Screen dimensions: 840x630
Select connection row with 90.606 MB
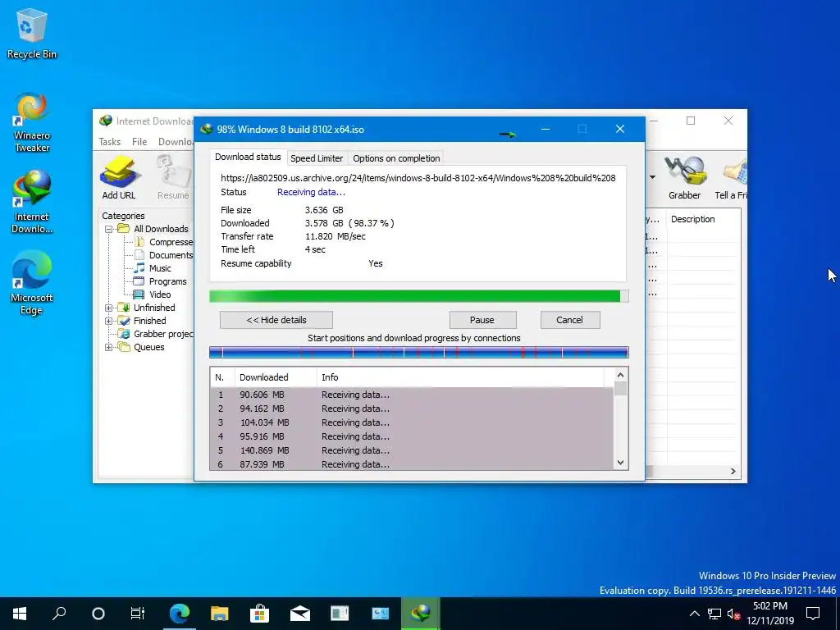pos(412,395)
